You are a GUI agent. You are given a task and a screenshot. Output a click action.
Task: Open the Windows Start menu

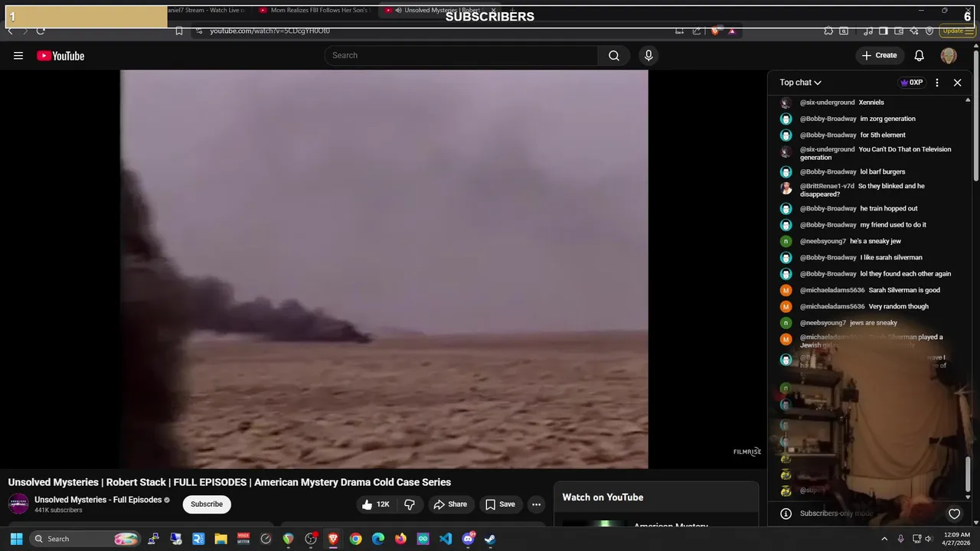click(16, 539)
